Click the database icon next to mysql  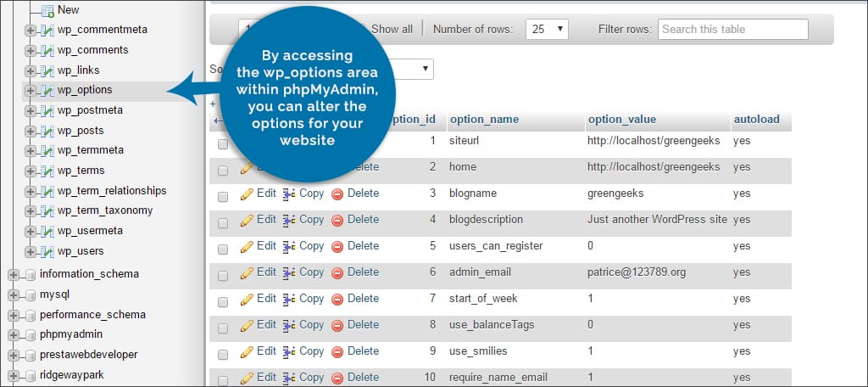tap(30, 294)
